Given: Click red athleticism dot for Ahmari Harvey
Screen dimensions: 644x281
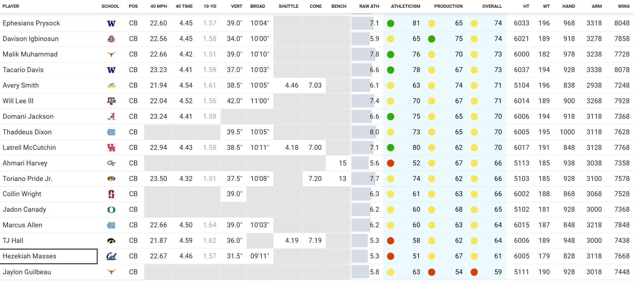Looking at the screenshot, I should (390, 163).
